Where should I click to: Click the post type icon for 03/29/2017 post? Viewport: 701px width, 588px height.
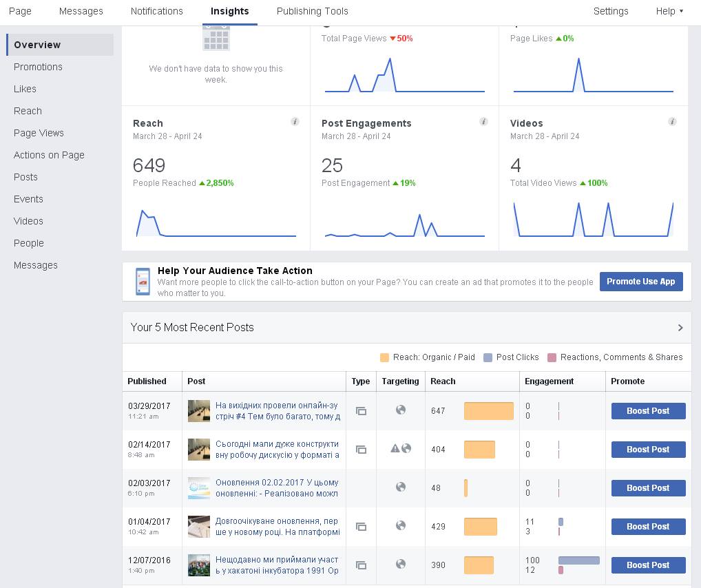pos(361,411)
